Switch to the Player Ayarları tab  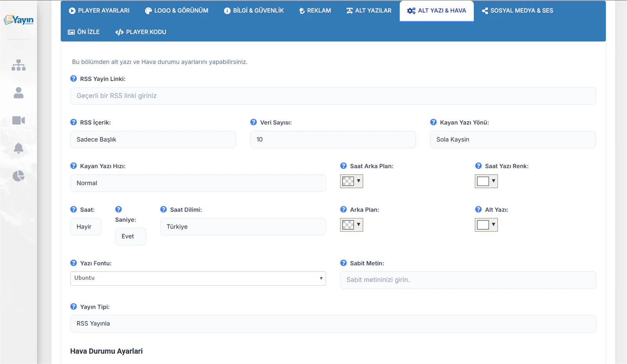click(99, 11)
